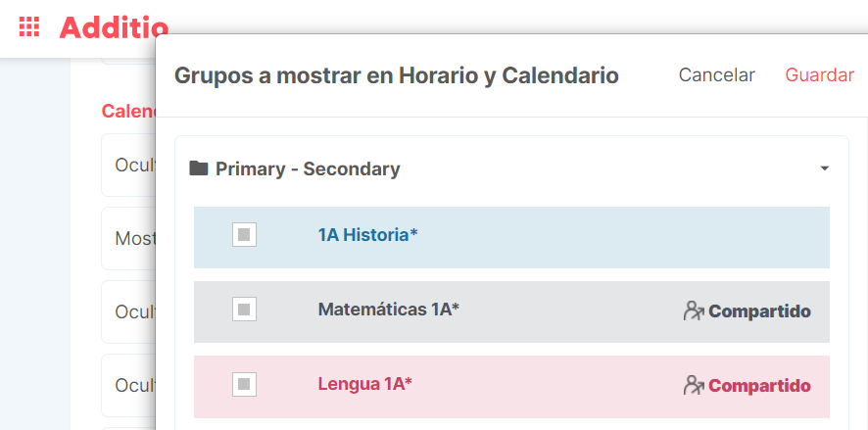Click the shared-user icon on Lengua 1A
Viewport: 868px width, 430px height.
point(694,385)
